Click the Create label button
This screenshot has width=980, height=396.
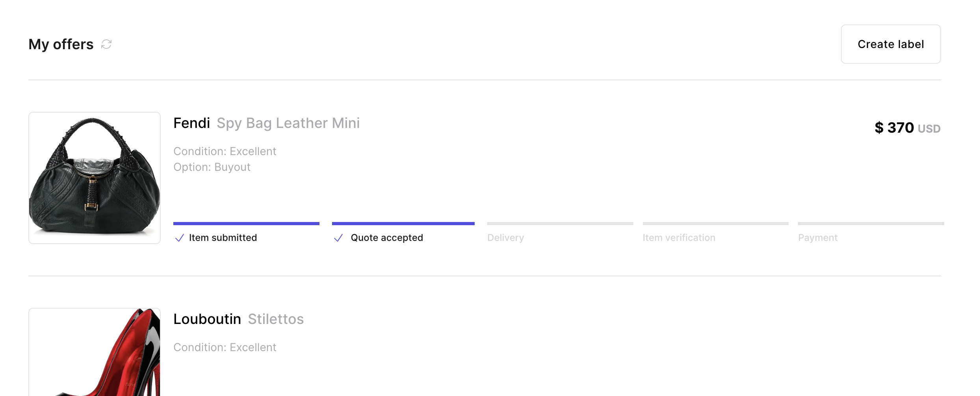[891, 44]
